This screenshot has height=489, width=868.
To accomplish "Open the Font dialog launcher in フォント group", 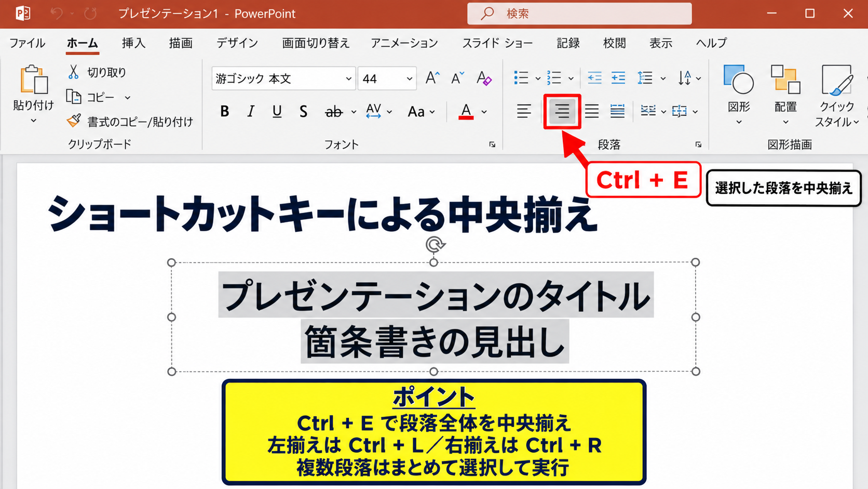I will coord(492,144).
